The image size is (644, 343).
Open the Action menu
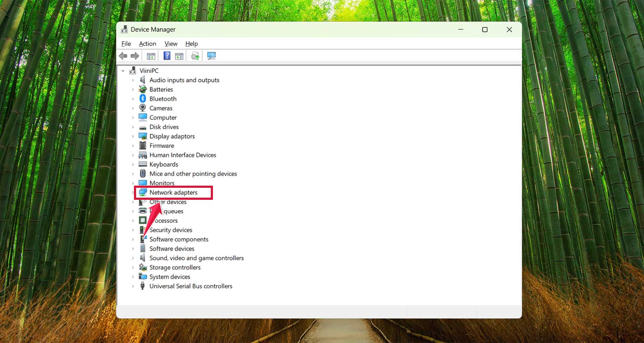pos(147,43)
